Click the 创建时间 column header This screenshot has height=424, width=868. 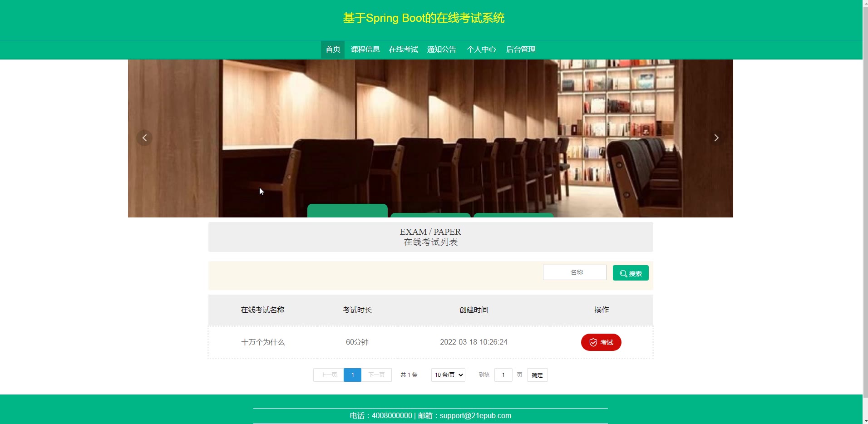pos(473,310)
